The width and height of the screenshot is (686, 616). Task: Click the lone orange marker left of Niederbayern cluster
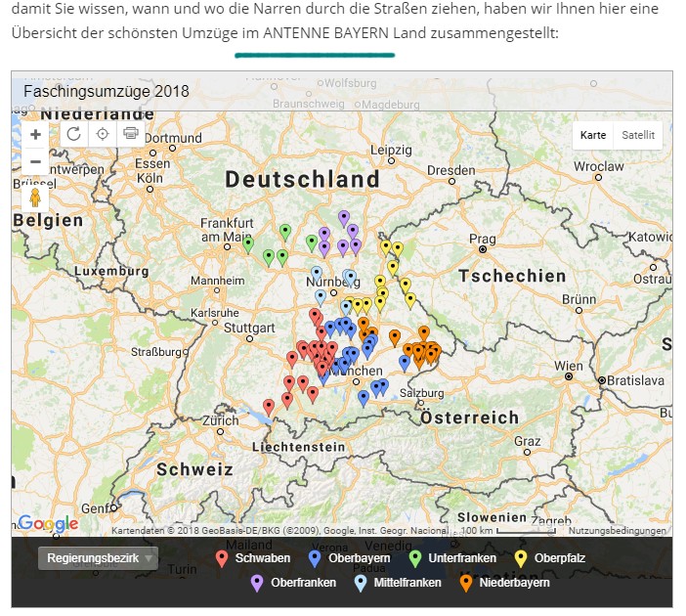(395, 337)
